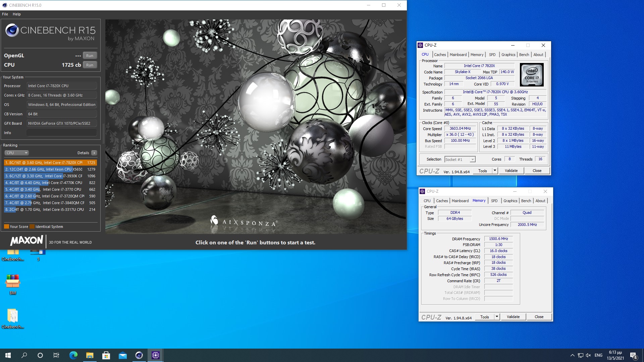The width and height of the screenshot is (644, 362).
Task: Switch to Caches tab in upper CPU-Z window
Action: (440, 55)
